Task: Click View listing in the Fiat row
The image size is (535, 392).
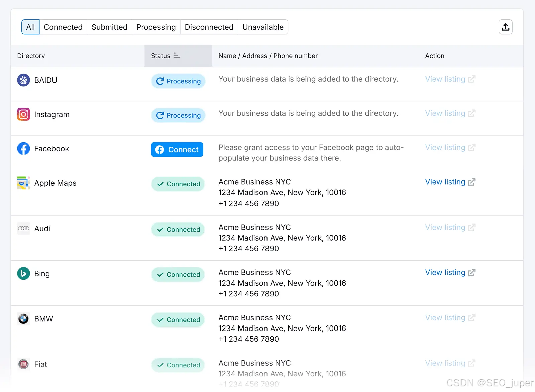Action: [x=450, y=363]
